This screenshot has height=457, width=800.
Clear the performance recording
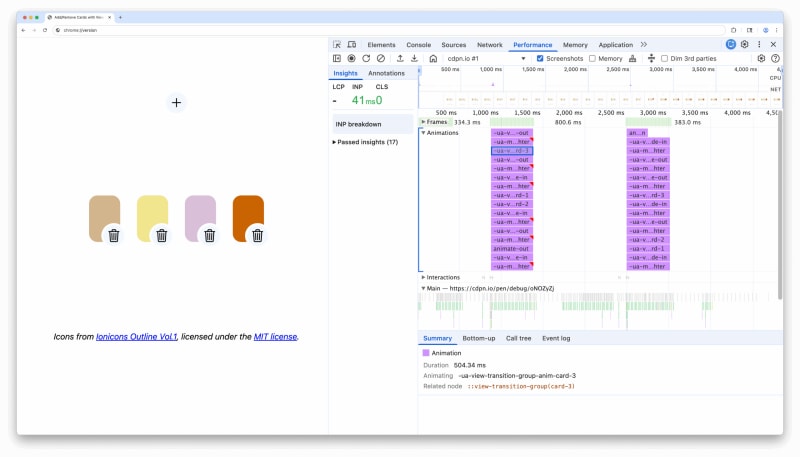click(380, 59)
